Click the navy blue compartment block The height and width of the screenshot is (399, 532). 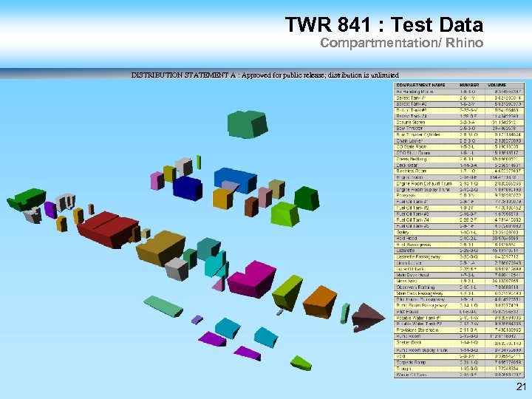tap(188, 188)
